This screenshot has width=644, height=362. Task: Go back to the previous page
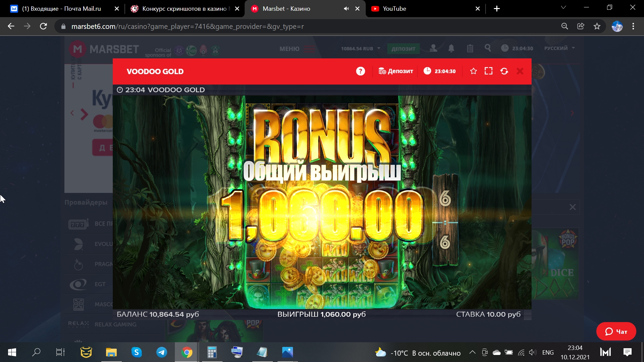11,26
